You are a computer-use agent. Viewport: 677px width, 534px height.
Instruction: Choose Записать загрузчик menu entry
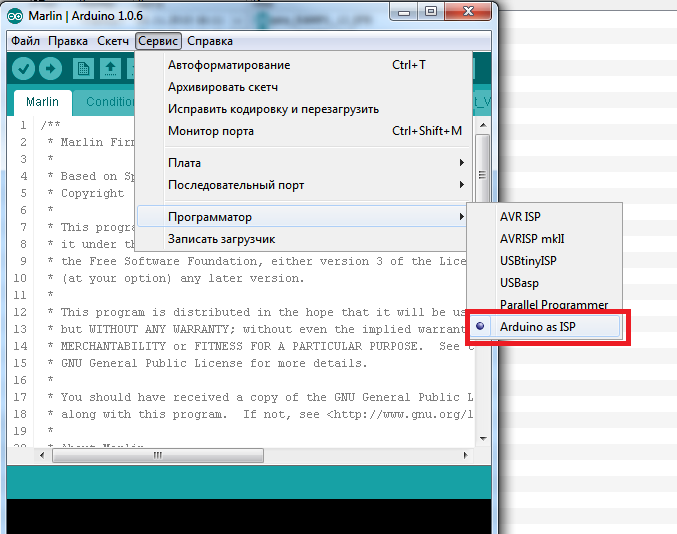point(302,239)
